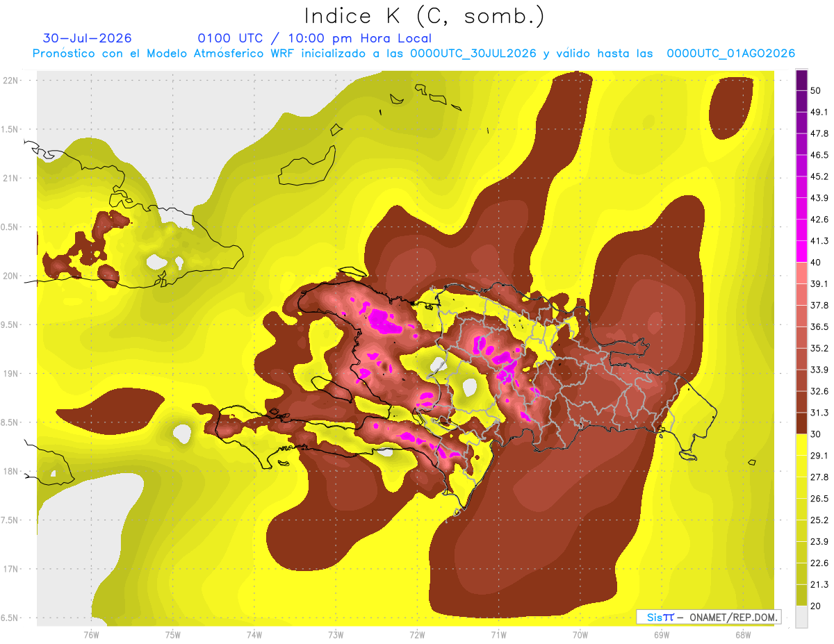Click the "8.5N" latitude label

[x=10, y=422]
